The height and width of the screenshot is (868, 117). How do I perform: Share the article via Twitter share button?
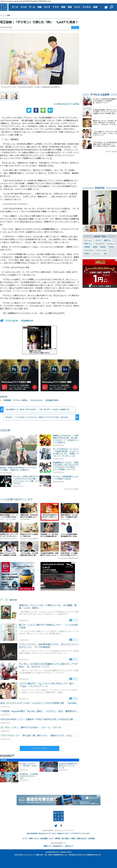pyautogui.click(x=29, y=110)
